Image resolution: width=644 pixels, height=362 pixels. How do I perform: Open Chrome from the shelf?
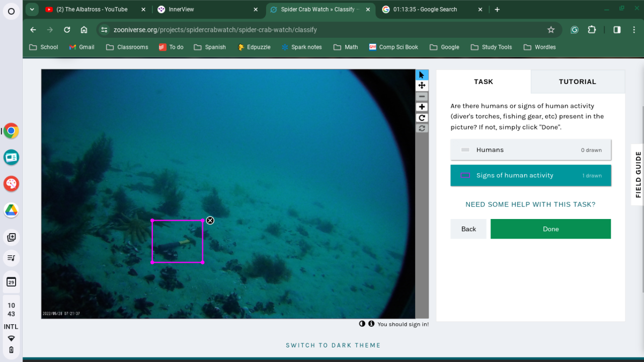point(11,131)
